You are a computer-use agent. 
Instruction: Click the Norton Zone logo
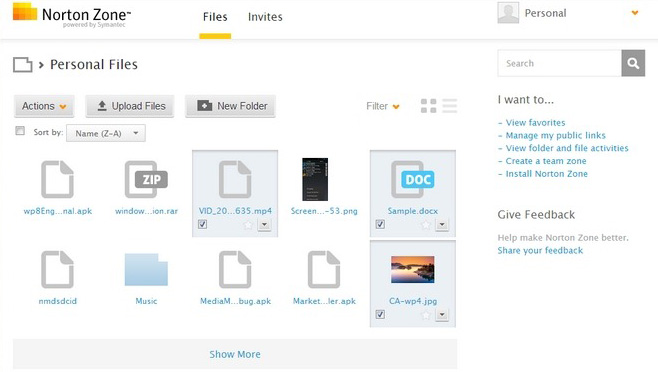click(x=72, y=15)
